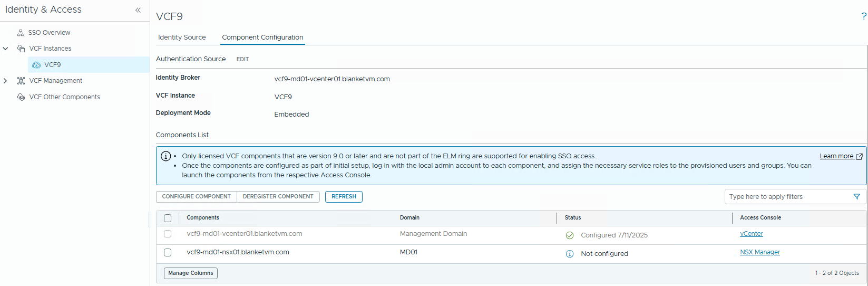Select the Component Configuration tab

pos(262,37)
